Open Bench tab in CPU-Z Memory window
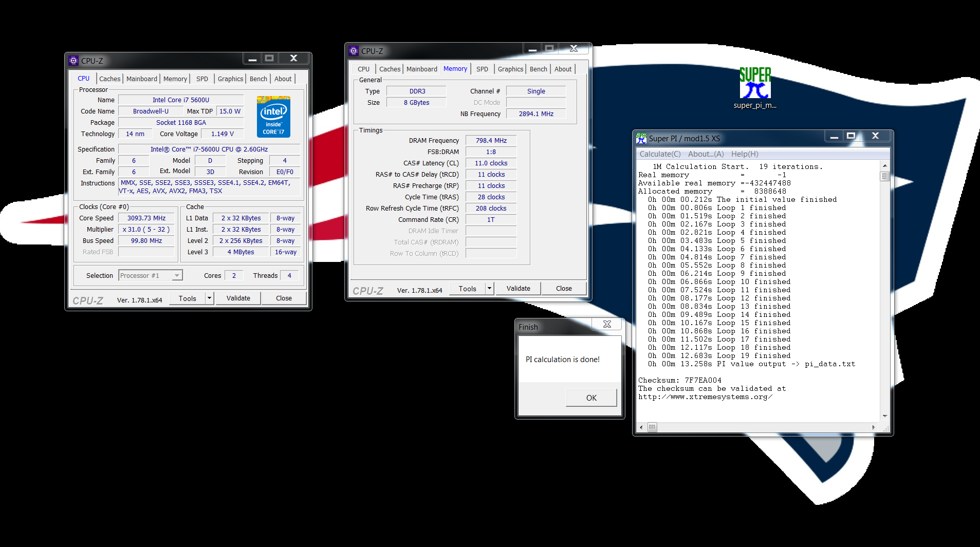Viewport: 980px width, 547px height. click(539, 69)
